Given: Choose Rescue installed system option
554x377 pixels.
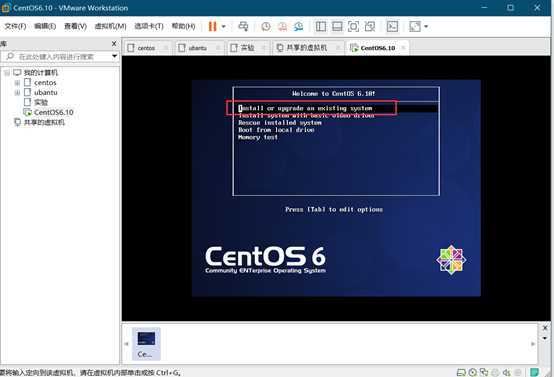Looking at the screenshot, I should coord(280,123).
